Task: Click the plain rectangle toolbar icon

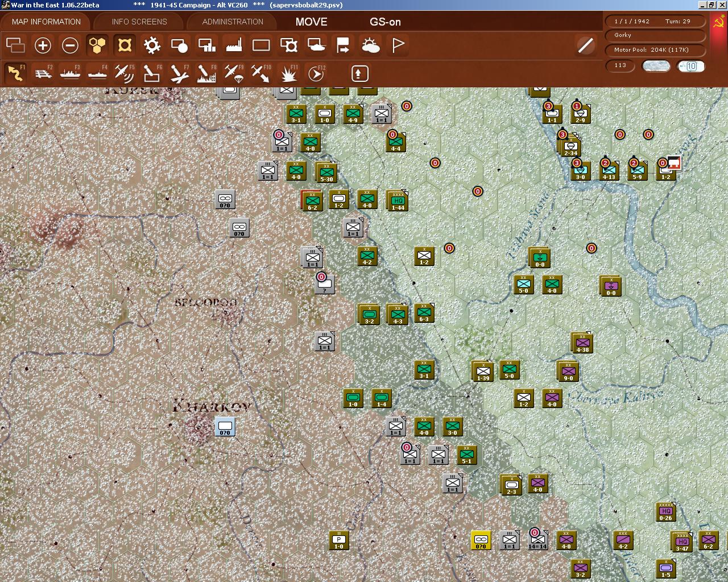Action: pos(261,45)
